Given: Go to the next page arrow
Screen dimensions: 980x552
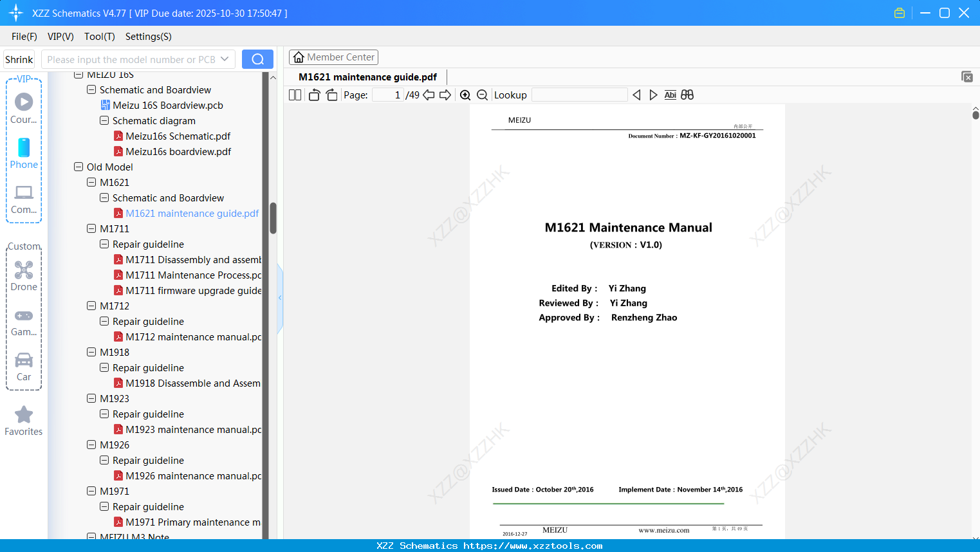Looking at the screenshot, I should tap(445, 95).
